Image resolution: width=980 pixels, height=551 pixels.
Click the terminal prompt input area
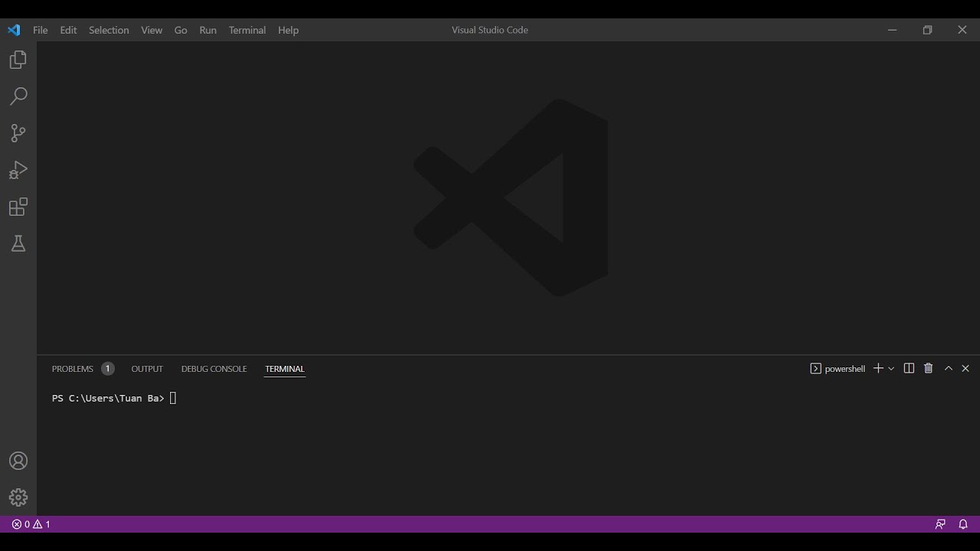pyautogui.click(x=173, y=398)
